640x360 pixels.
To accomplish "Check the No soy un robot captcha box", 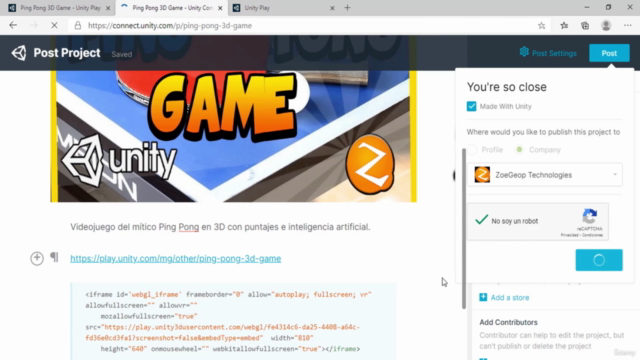I will point(482,220).
